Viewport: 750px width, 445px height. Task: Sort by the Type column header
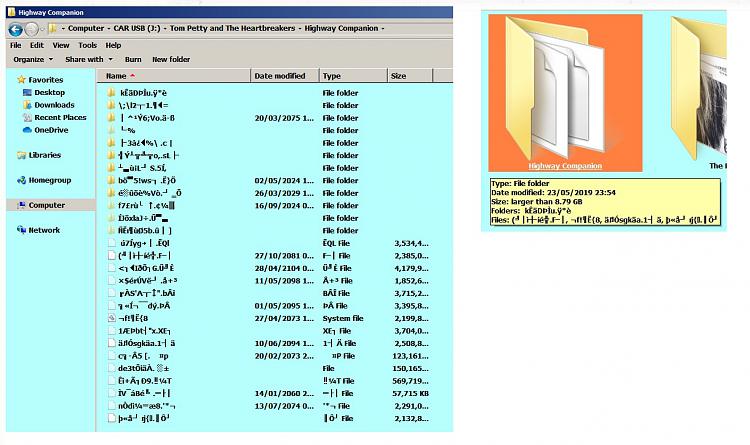point(353,76)
